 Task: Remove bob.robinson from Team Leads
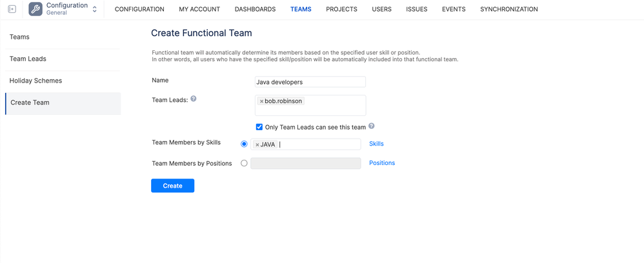(261, 101)
